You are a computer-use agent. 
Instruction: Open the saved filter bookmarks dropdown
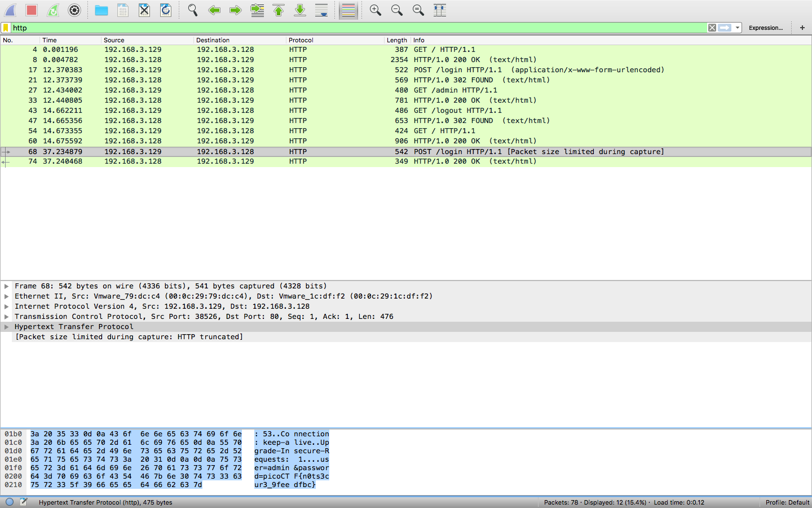[x=7, y=27]
